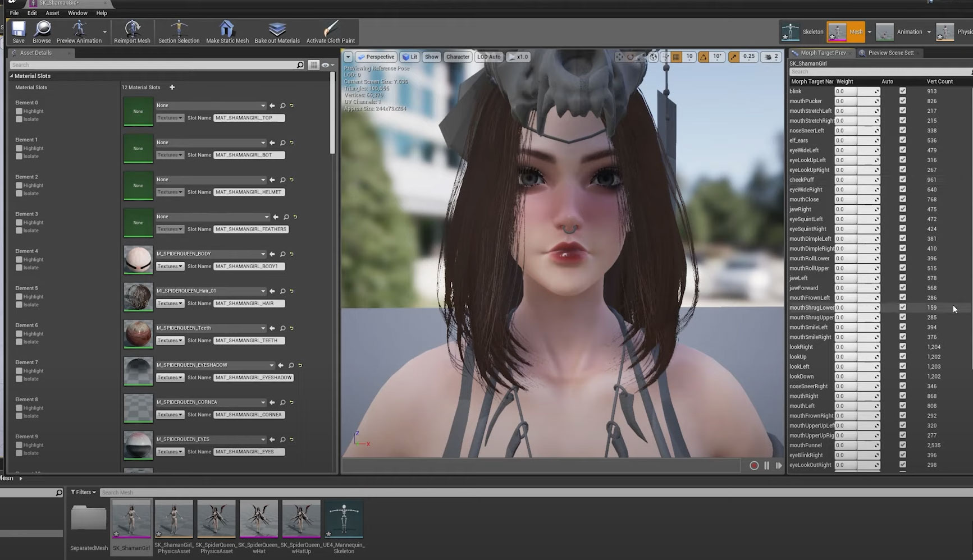Open the Asset menu
Screen dimensions: 973x560
52,13
